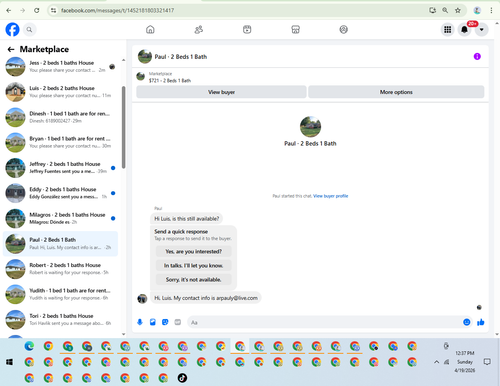Screen dimensions: 500x386
Task: Bookmark this page star icon
Action: pos(458,10)
